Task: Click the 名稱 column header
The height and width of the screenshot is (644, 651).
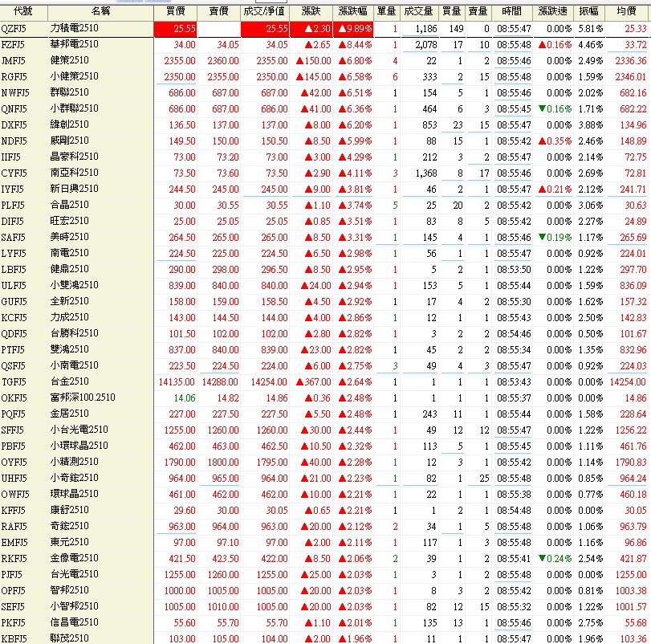Action: click(x=100, y=11)
